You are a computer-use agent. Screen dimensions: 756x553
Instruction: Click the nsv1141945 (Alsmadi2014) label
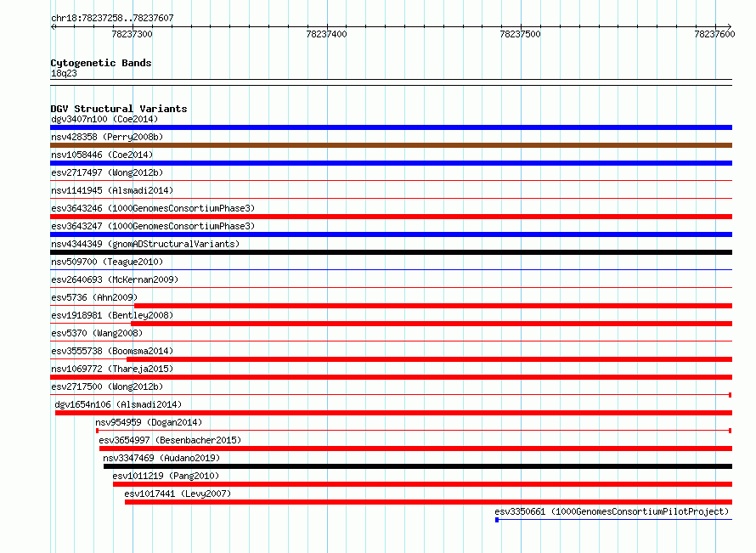(x=112, y=190)
